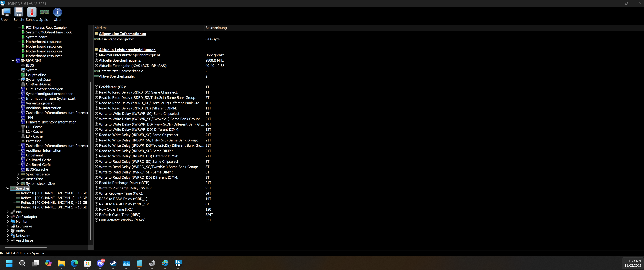The image size is (644, 270).
Task: Click the HWiNFO icon in the taskbar
Action: point(178,263)
